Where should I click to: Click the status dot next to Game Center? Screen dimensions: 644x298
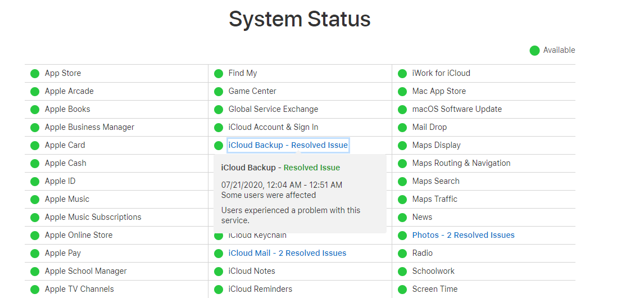(x=219, y=92)
